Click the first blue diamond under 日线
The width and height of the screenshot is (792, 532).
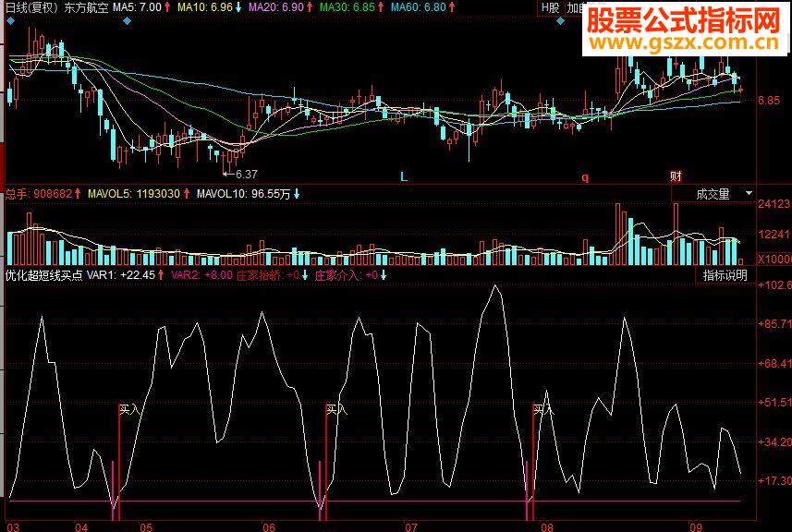[11, 21]
